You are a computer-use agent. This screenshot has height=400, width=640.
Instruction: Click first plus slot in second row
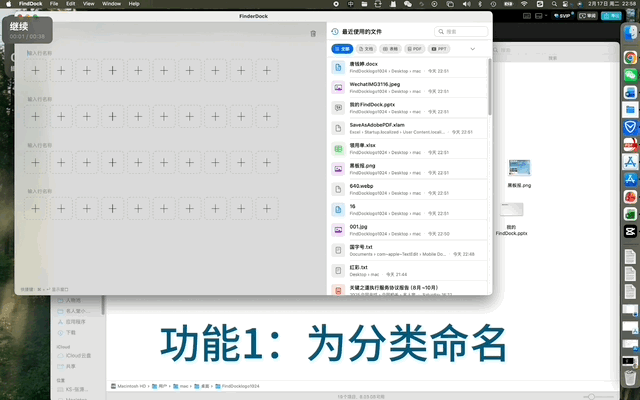coord(36,117)
